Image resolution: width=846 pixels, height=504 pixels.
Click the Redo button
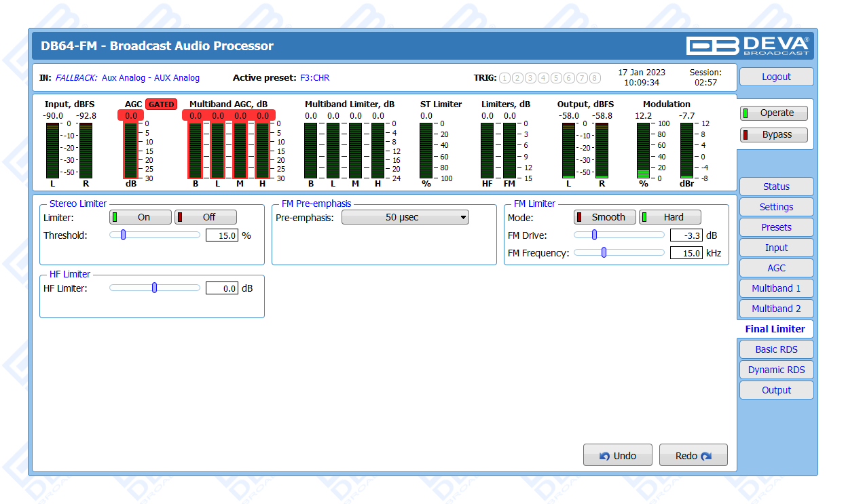click(693, 456)
